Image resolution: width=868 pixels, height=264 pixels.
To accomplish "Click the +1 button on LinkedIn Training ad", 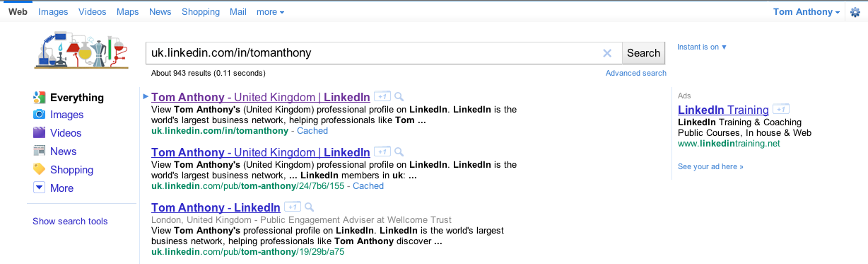I will tap(781, 109).
